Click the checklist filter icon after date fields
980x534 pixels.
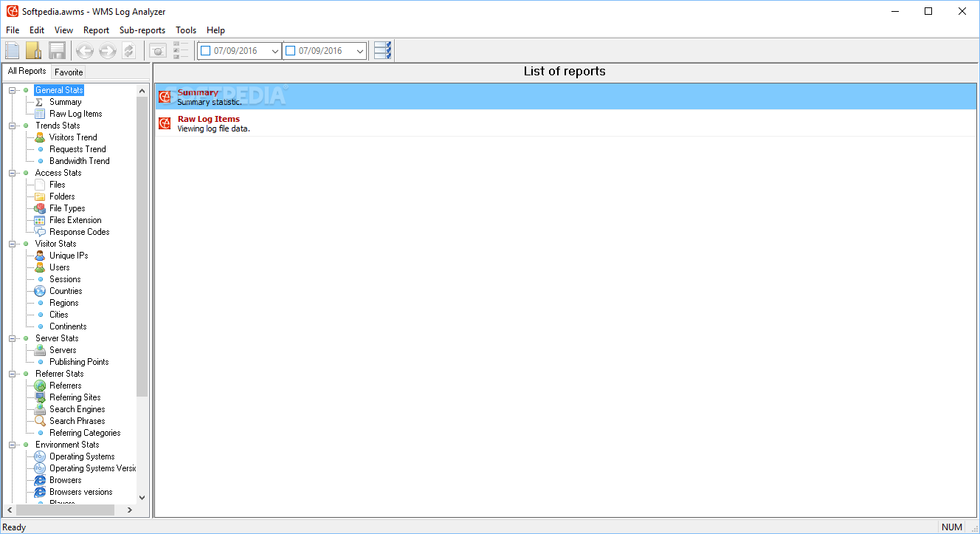(x=383, y=51)
